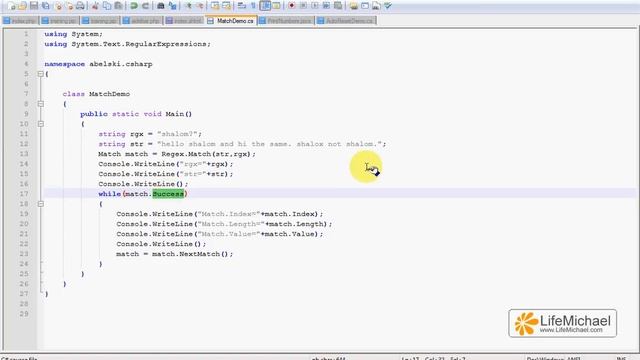Click the Replace toolbar icon
The image size is (640, 360).
click(173, 6)
